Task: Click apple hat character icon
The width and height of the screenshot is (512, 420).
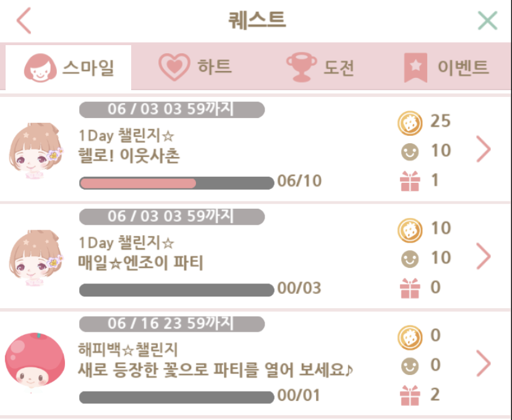Action: point(35,361)
